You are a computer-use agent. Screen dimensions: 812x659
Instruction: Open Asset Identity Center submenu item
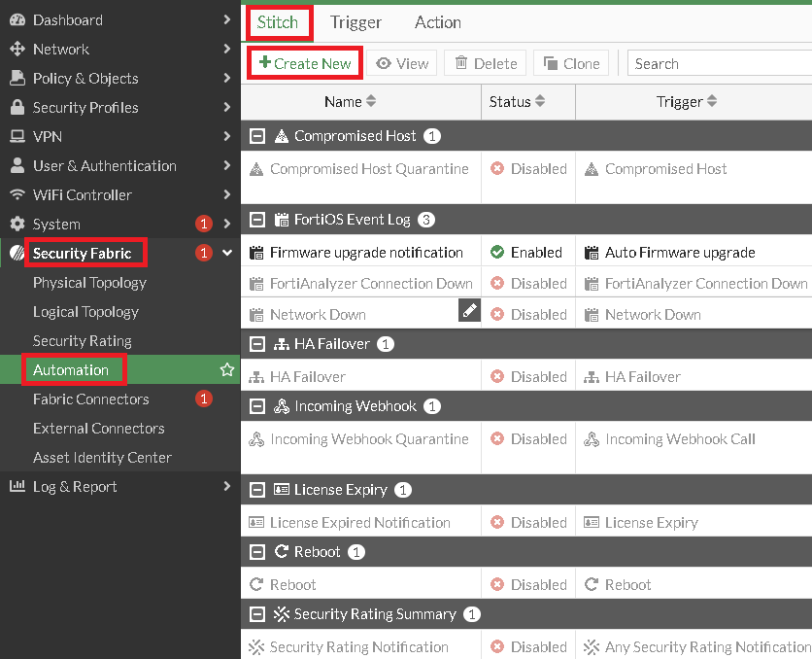point(102,458)
